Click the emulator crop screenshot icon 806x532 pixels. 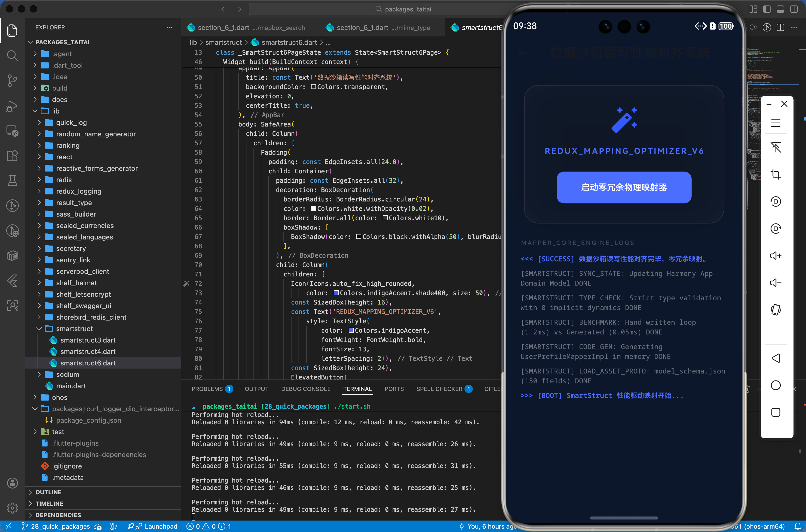point(776,174)
